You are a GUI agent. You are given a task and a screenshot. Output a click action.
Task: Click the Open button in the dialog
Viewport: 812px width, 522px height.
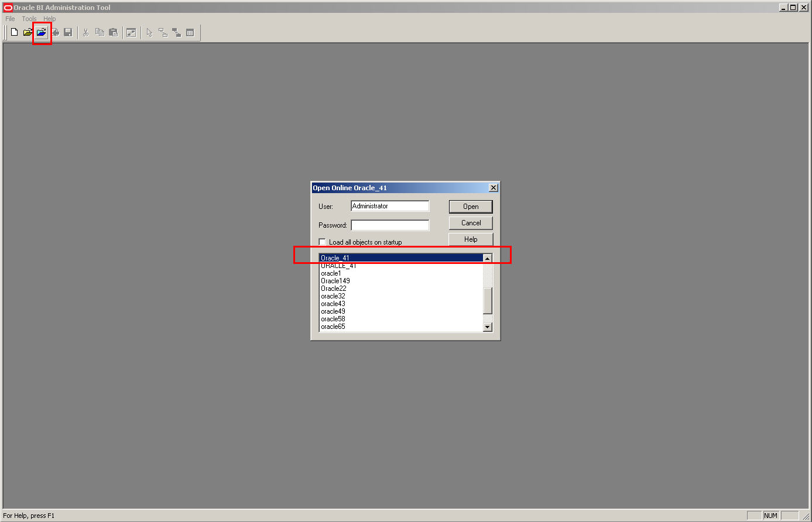coord(470,206)
